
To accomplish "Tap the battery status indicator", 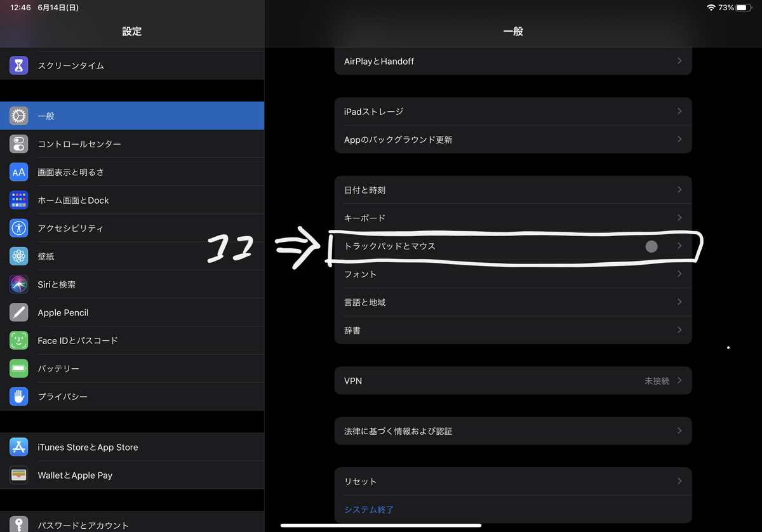I will click(x=744, y=8).
